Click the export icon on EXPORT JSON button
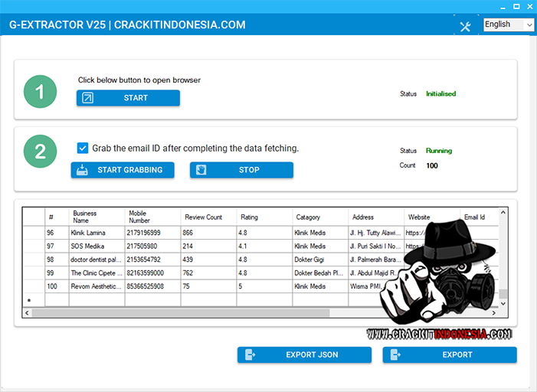The image size is (537, 392). click(x=250, y=355)
